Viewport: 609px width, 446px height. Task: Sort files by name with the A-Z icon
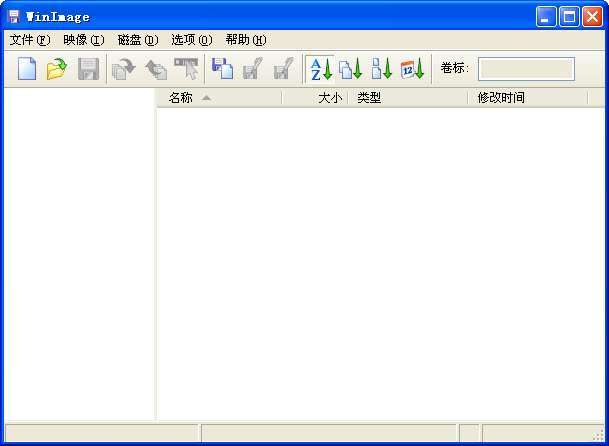tap(321, 70)
